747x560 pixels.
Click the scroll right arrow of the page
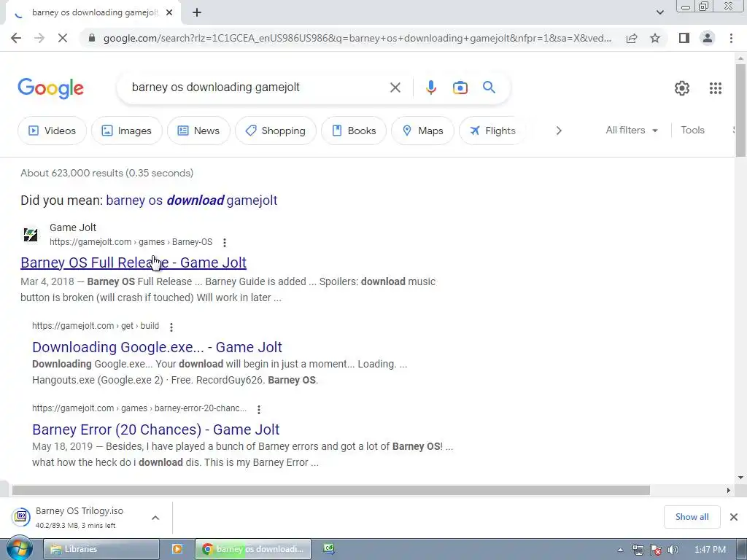(x=728, y=491)
